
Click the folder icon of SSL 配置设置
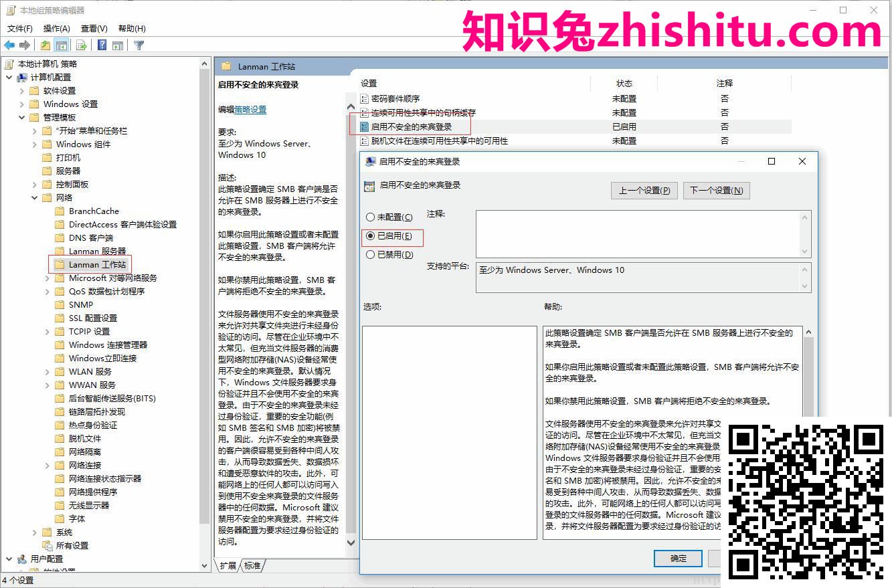[x=60, y=318]
